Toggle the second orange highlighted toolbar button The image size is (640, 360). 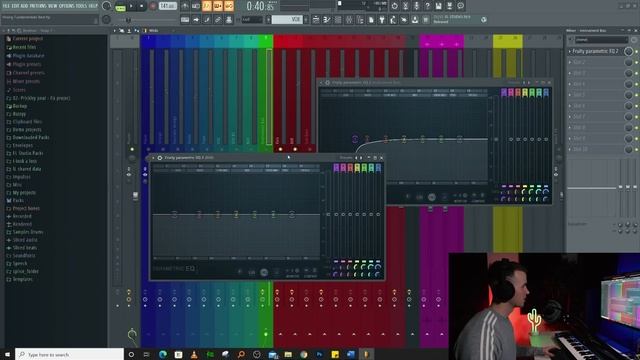click(x=218, y=6)
